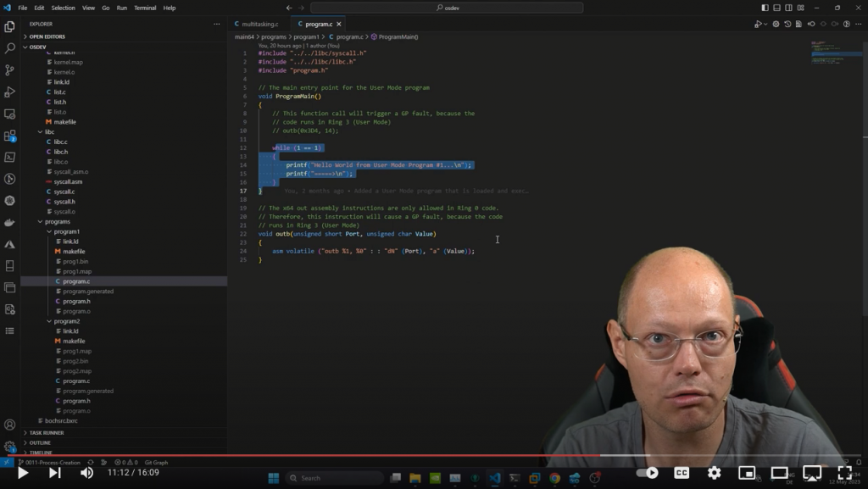The image size is (868, 489).
Task: Open Explorer Views and More Actions ellipsis
Action: coord(216,24)
